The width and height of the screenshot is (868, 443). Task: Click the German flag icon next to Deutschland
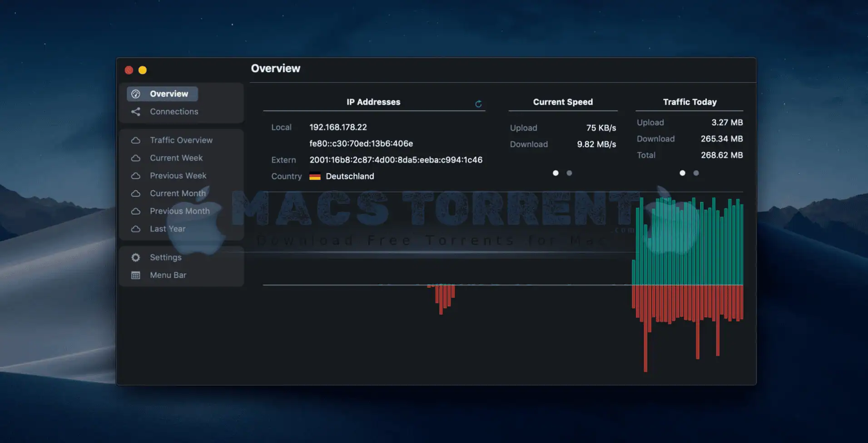(x=315, y=177)
